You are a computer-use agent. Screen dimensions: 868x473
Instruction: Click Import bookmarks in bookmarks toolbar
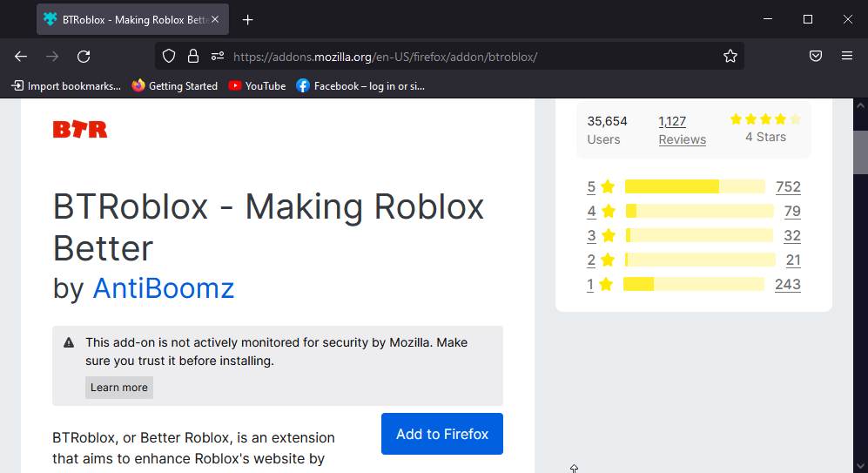(x=66, y=86)
